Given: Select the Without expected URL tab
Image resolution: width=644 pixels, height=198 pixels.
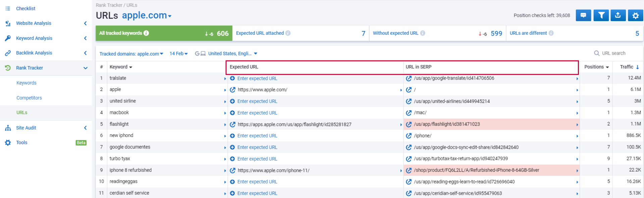Looking at the screenshot, I should pos(437,33).
